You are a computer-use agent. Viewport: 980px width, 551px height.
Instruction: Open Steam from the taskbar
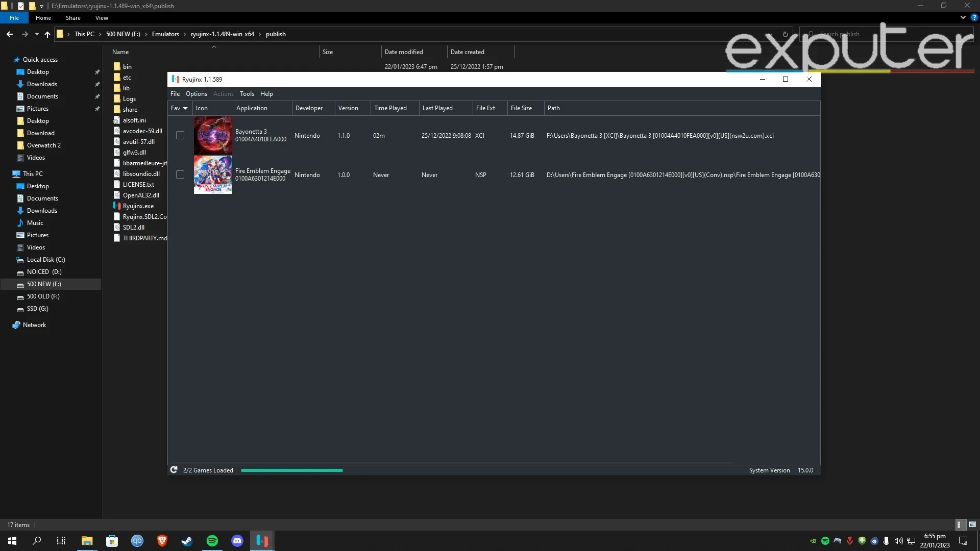pos(186,541)
